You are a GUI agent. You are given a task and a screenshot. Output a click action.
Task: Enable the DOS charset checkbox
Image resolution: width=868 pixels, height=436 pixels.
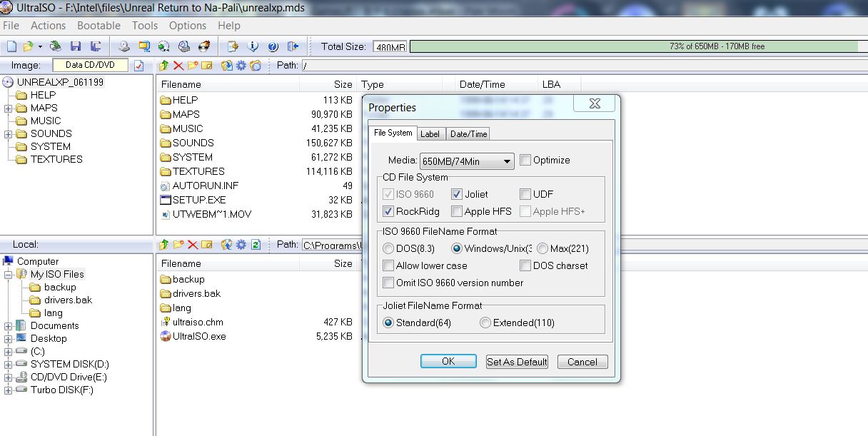pos(525,265)
